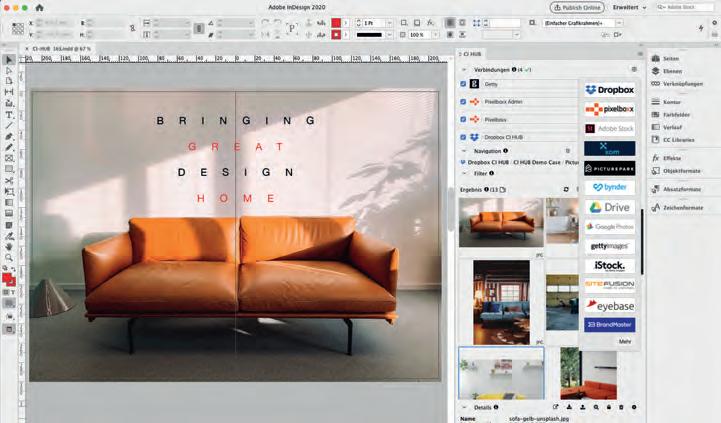Select the Type tool
The height and width of the screenshot is (423, 721).
(x=9, y=114)
